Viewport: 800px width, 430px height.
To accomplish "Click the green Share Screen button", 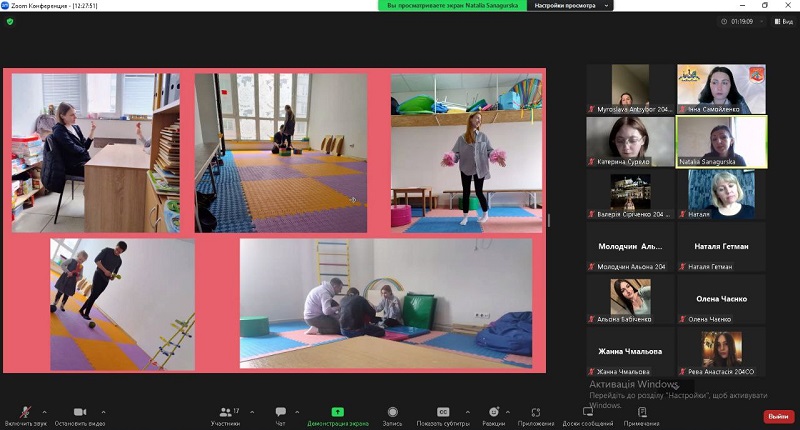I will 337,413.
